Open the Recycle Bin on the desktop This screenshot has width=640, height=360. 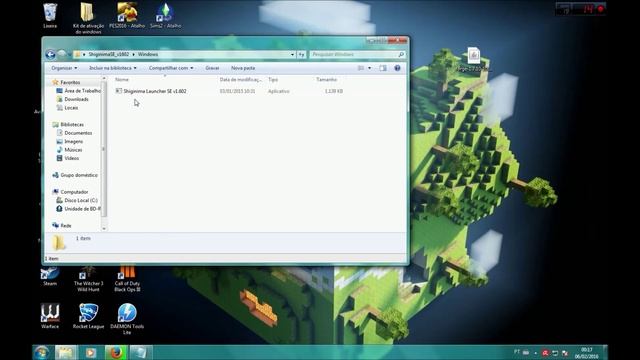pos(50,16)
